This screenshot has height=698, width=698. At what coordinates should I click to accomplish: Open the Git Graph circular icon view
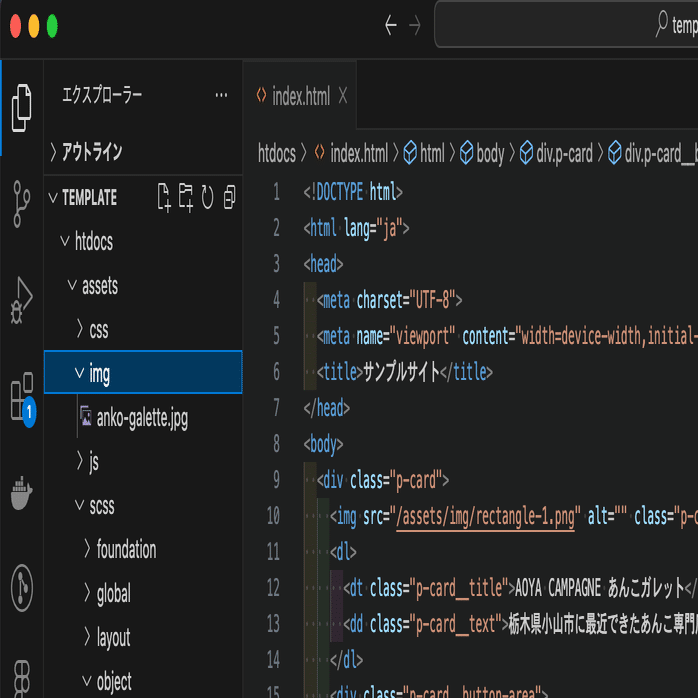(x=22, y=588)
